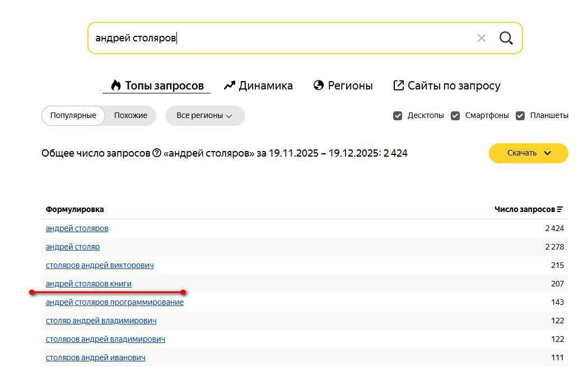Screen dimensions: 588x367
Task: Select the Похожие filter option
Action: click(x=130, y=116)
